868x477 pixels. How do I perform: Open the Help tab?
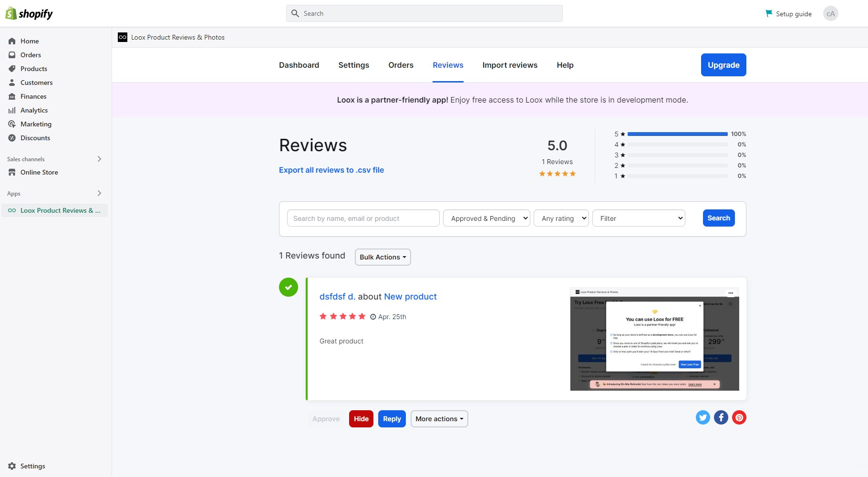point(565,65)
